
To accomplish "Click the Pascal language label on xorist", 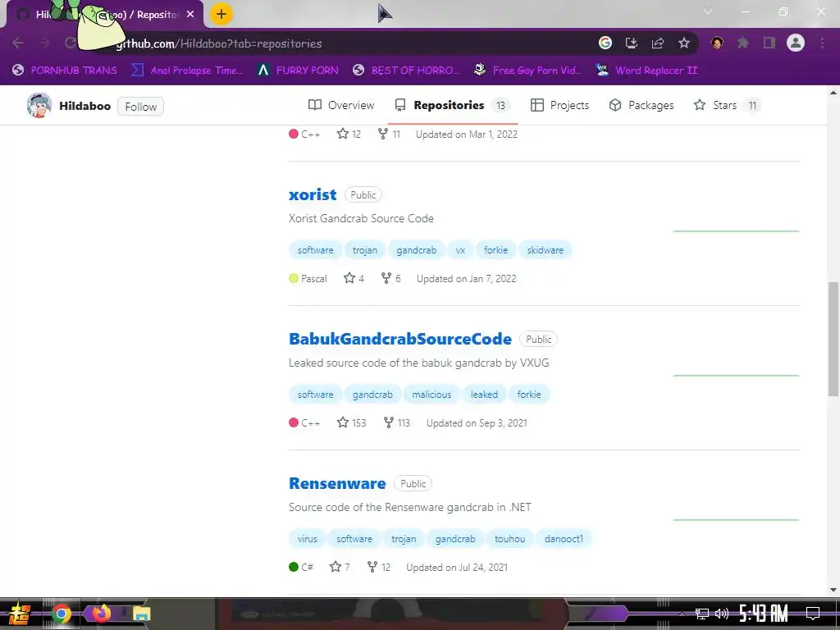I will [x=308, y=279].
